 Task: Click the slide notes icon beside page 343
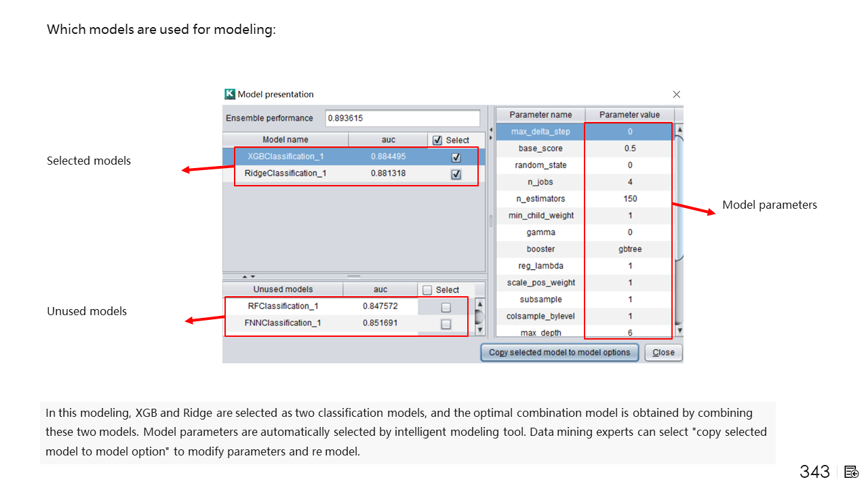pyautogui.click(x=852, y=472)
